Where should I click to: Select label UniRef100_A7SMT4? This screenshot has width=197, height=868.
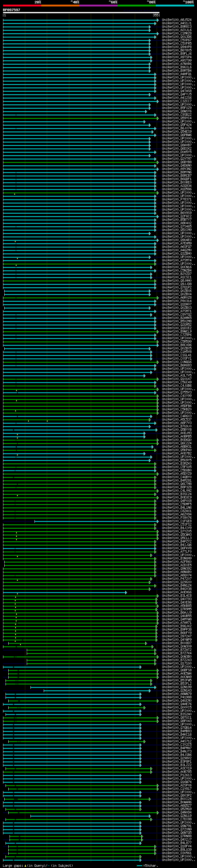coord(177,260)
